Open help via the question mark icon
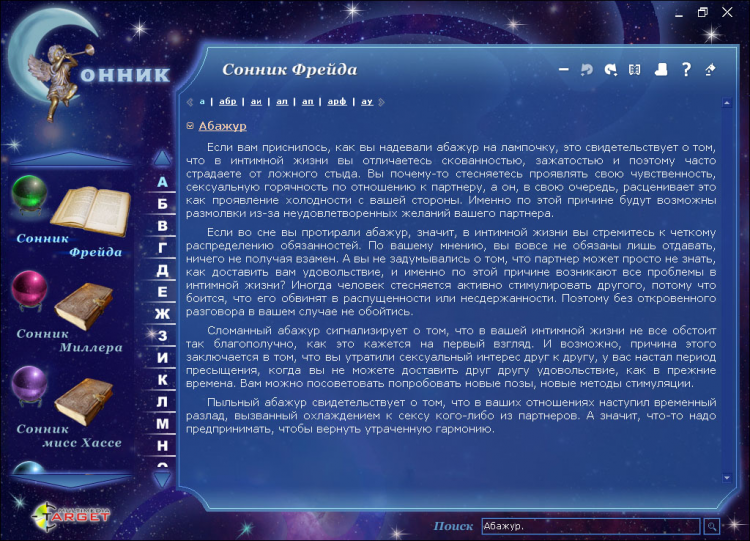Screen dimensions: 750x541 pos(686,70)
